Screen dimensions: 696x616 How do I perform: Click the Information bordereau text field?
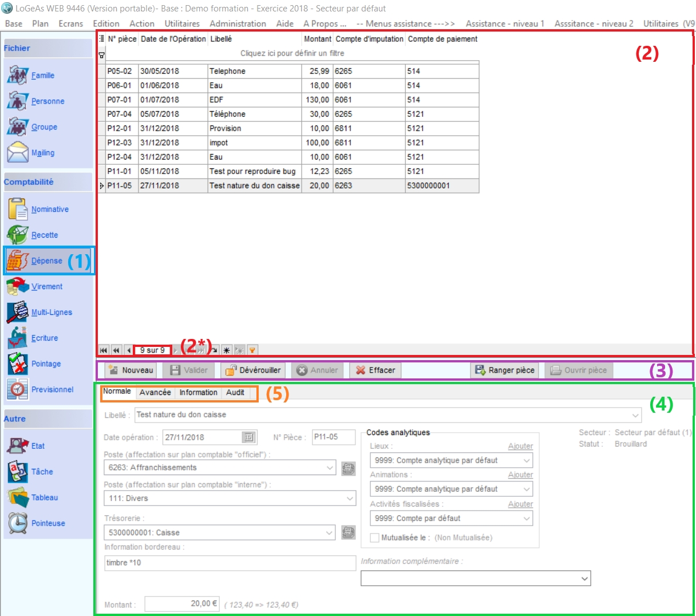(230, 563)
